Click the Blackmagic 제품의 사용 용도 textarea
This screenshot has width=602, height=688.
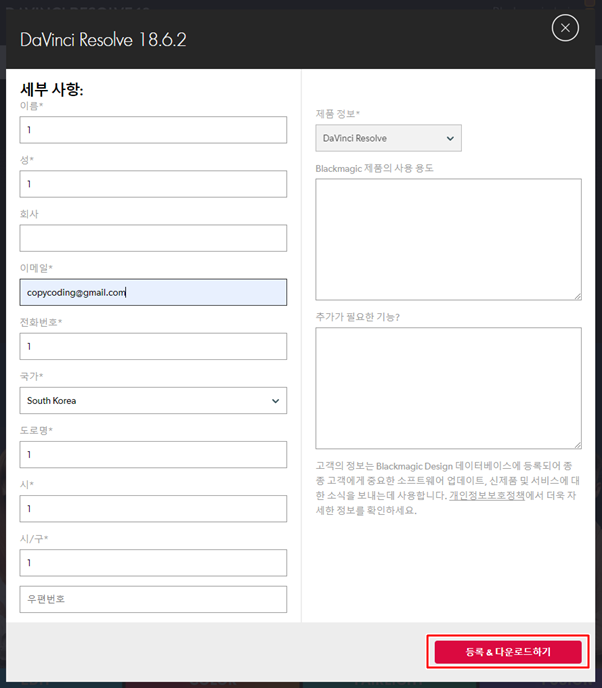coord(448,240)
